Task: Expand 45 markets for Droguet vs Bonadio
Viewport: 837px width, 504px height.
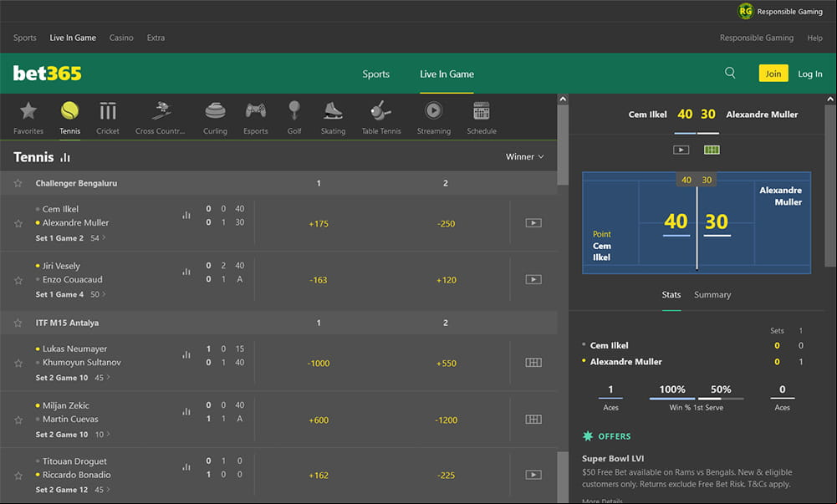Action: 103,490
